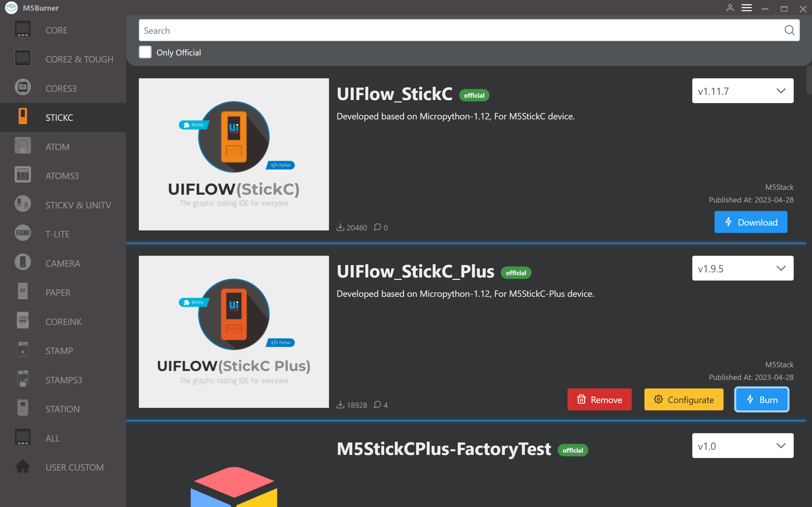Burn the UIFlow_StickC_Plus firmware

point(761,399)
